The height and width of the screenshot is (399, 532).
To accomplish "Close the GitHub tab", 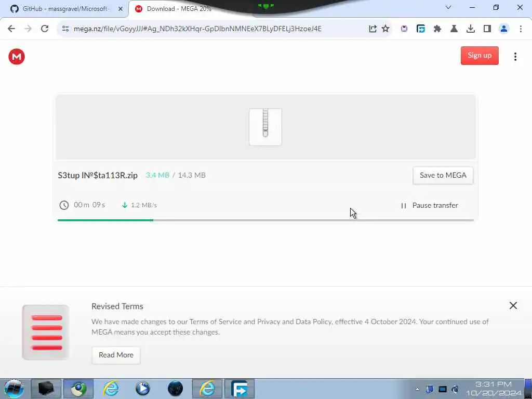I will pyautogui.click(x=120, y=9).
